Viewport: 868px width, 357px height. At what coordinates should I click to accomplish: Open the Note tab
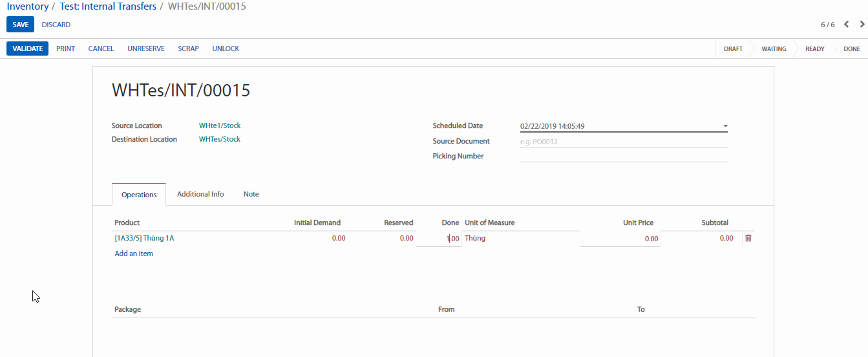coord(251,194)
